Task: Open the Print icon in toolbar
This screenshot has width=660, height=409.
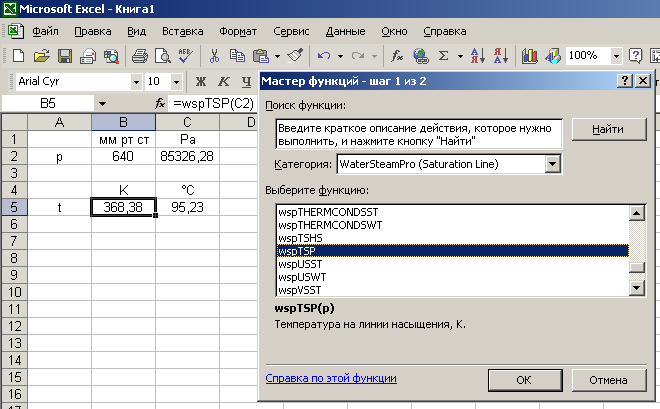Action: (x=140, y=56)
